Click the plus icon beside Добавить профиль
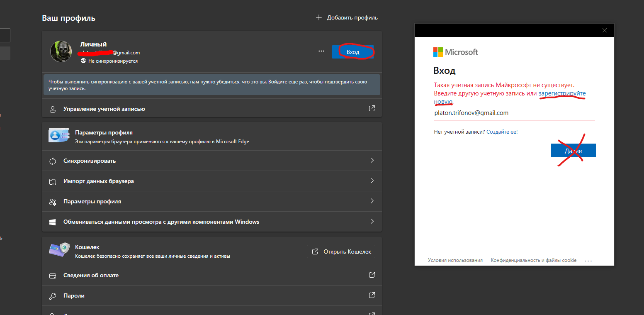The image size is (644, 315). 319,17
